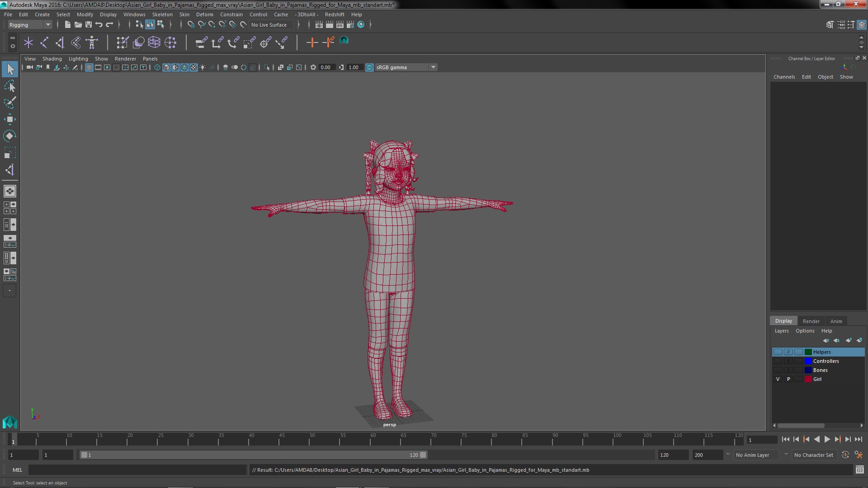Click the Undo arrow icon
868x488 pixels.
tap(99, 24)
